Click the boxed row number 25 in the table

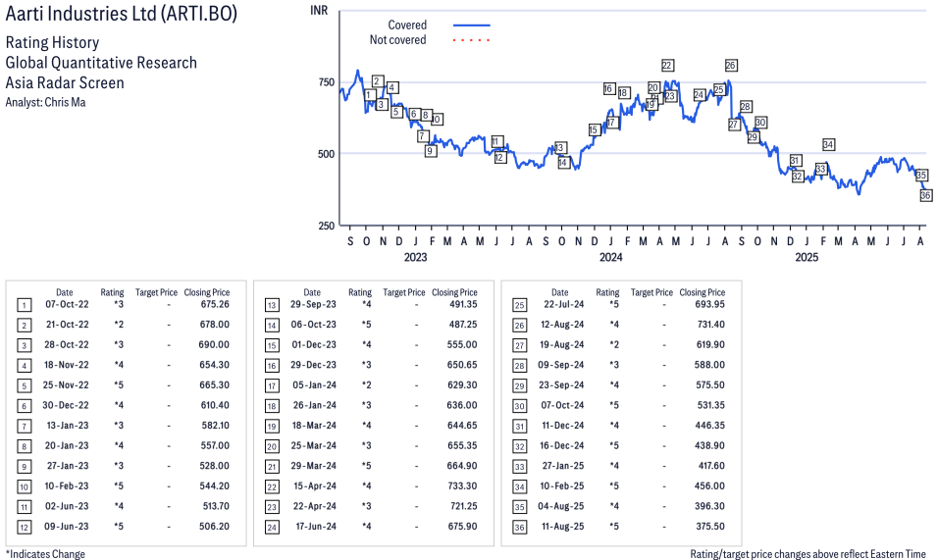point(520,306)
